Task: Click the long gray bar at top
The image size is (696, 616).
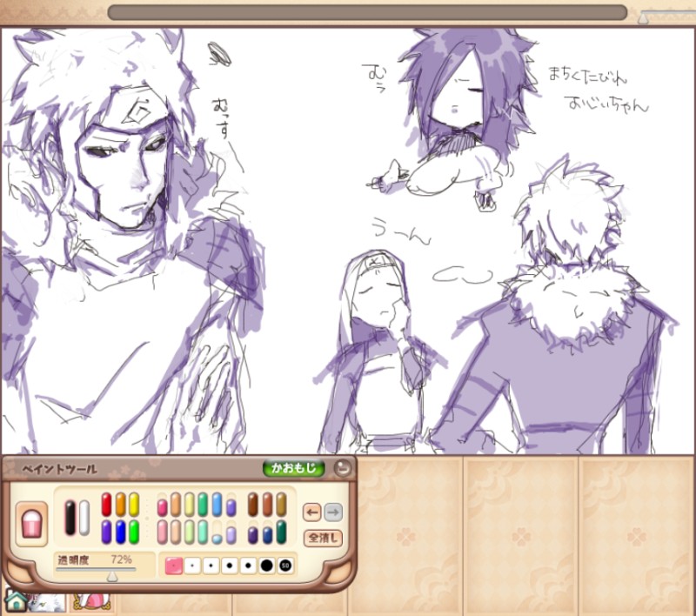Action: point(367,12)
